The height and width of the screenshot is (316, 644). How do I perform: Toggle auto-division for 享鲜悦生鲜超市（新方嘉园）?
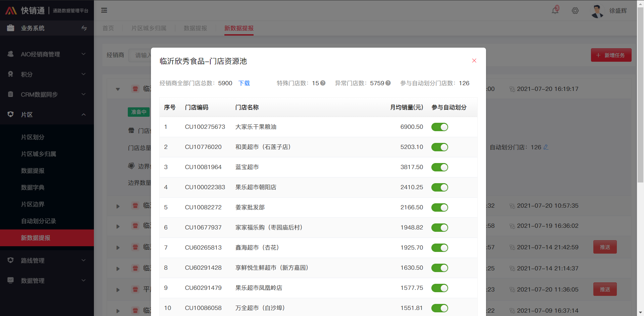coord(440,268)
